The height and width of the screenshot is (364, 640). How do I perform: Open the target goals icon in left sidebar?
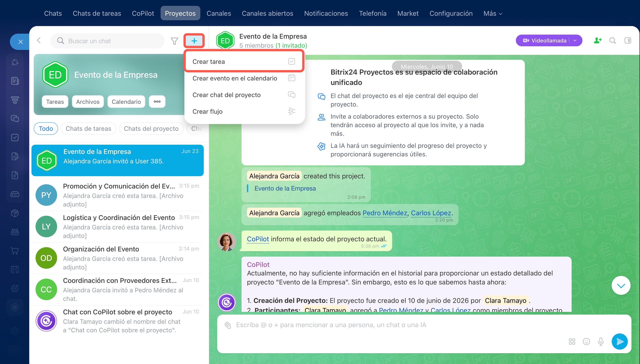pos(15,289)
